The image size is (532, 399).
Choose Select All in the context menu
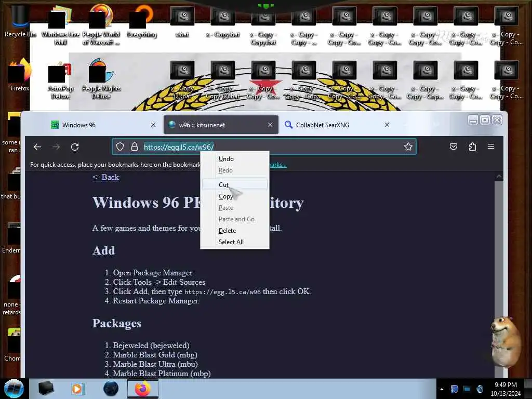(x=235, y=242)
